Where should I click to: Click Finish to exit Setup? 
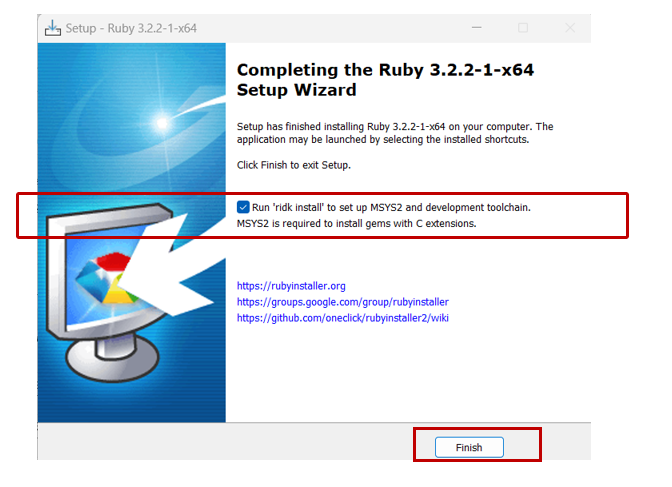[x=469, y=448]
